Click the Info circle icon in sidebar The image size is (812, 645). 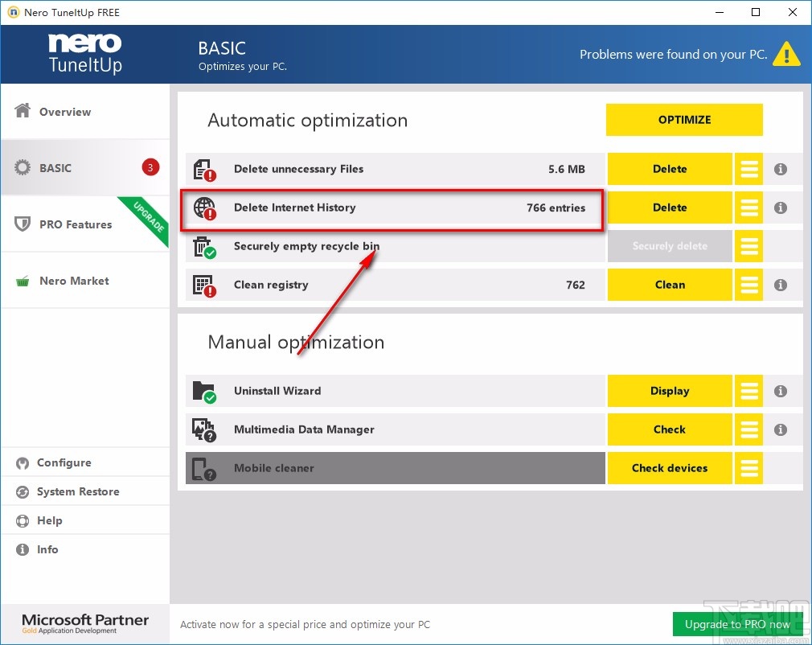click(x=23, y=549)
